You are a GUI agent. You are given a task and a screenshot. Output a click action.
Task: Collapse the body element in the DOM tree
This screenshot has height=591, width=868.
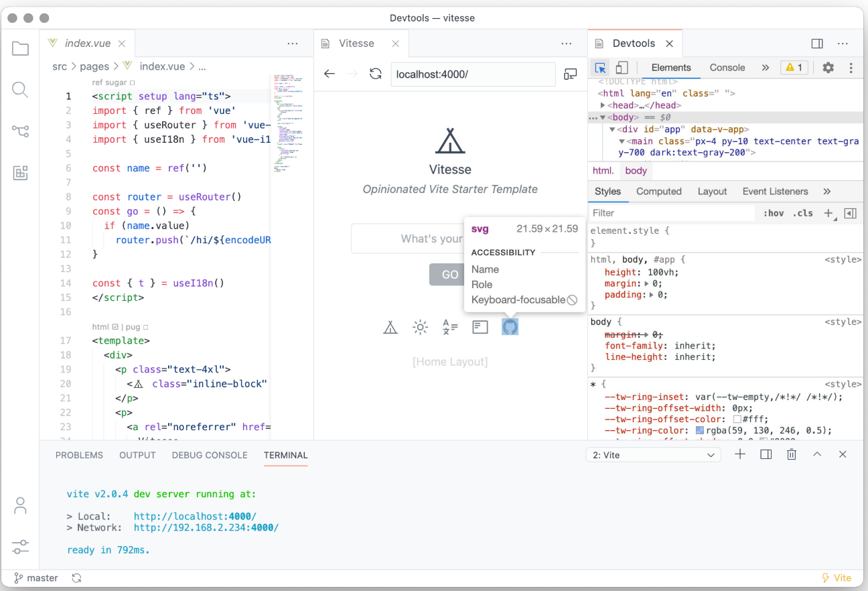[x=602, y=117]
